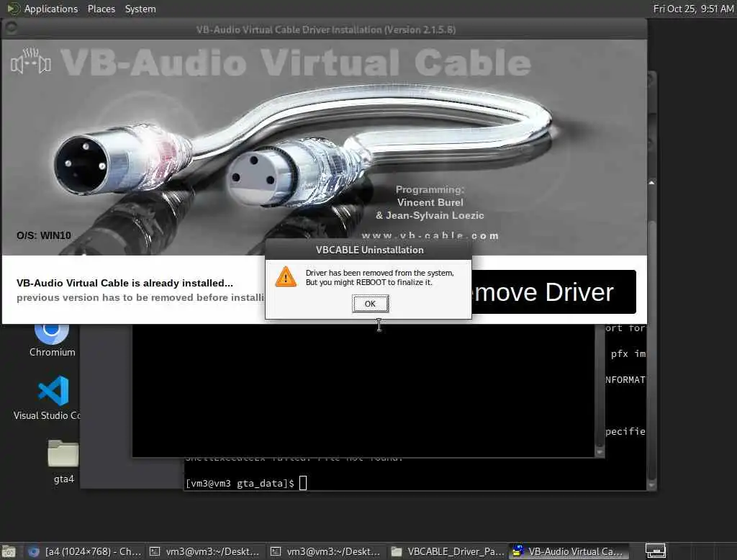Switch to VB-Audio Virtual Ca... taskbar item
737x560 pixels.
pos(568,551)
